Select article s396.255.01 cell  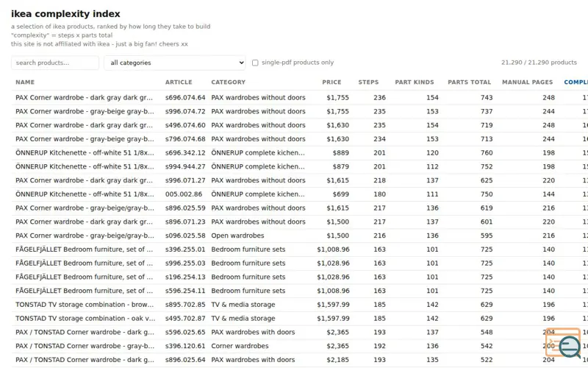(x=185, y=250)
